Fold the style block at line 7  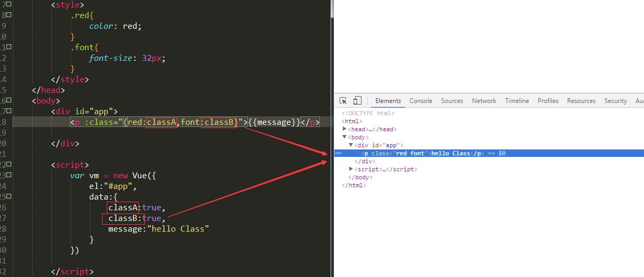(10, 4)
